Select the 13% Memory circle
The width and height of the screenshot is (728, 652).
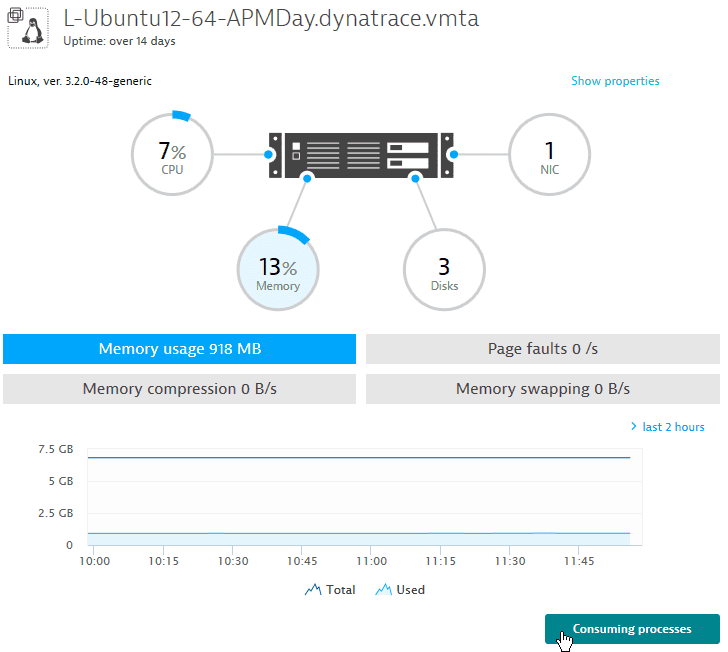click(x=278, y=269)
